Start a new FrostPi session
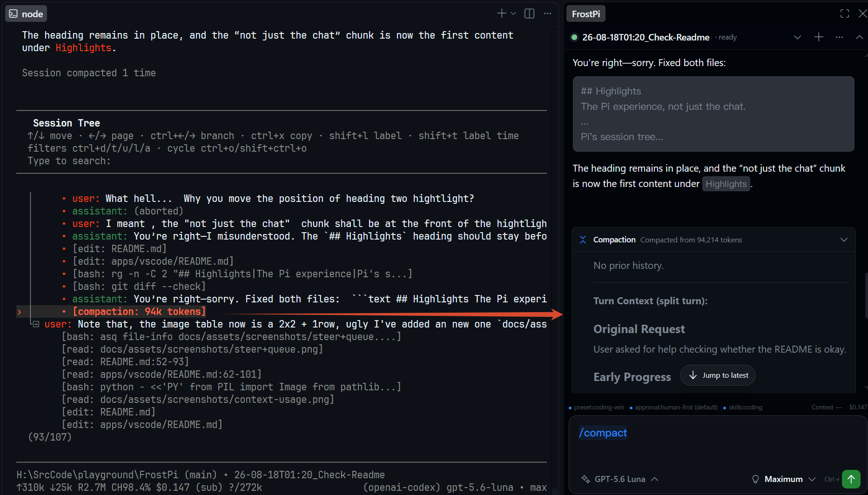 pos(819,37)
